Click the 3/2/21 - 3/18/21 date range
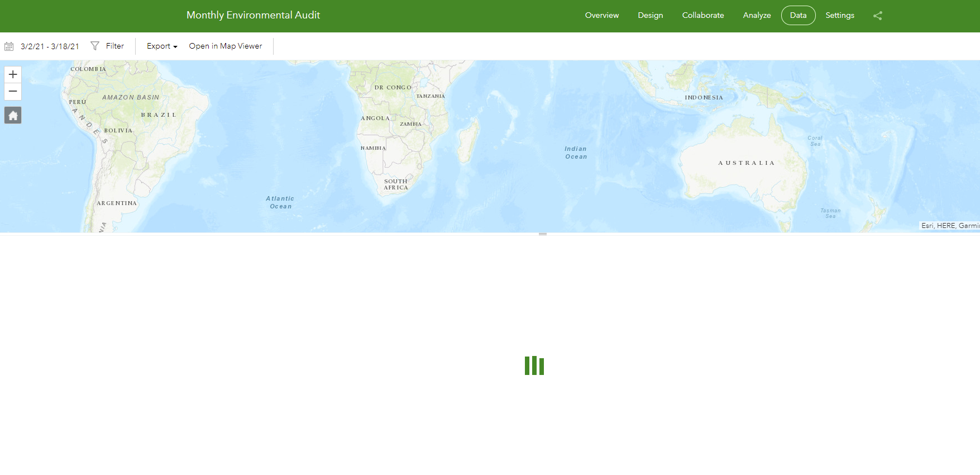 [50, 46]
